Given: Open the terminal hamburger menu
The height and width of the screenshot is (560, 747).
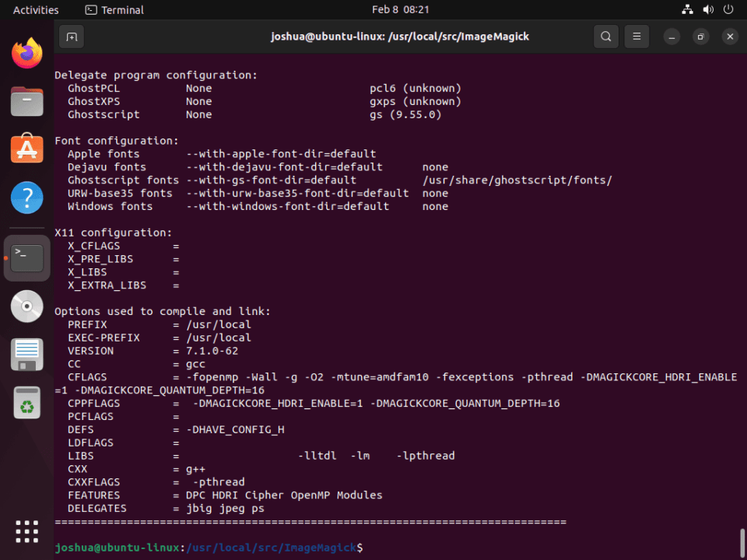Looking at the screenshot, I should pyautogui.click(x=637, y=37).
